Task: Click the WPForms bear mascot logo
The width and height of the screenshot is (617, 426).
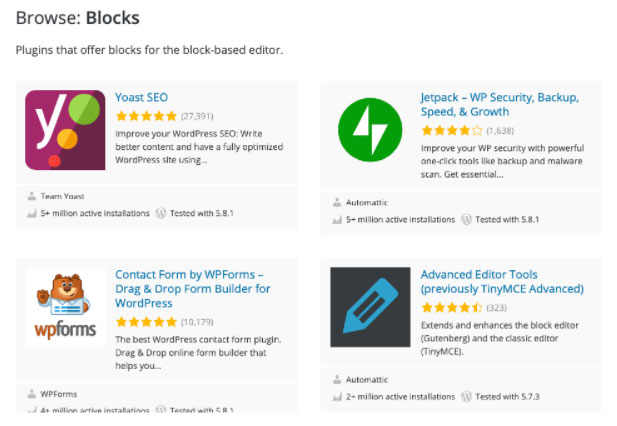Action: [x=65, y=308]
